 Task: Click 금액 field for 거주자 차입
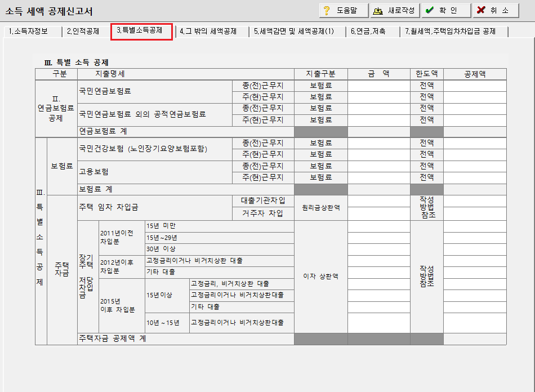pyautogui.click(x=379, y=213)
